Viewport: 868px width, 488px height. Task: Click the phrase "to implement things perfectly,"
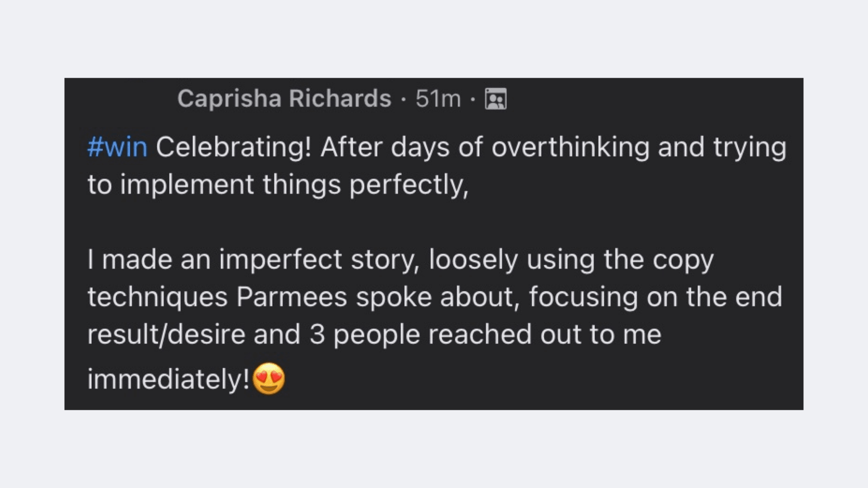(278, 185)
